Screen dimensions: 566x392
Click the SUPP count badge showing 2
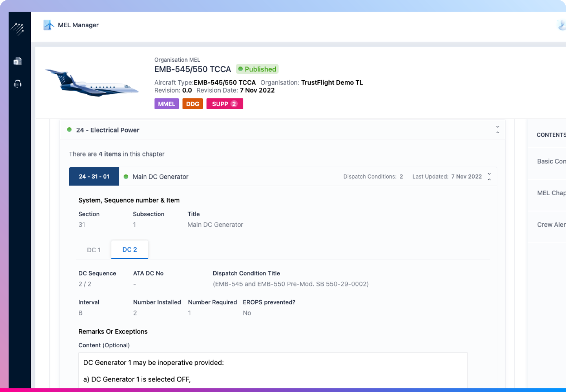pyautogui.click(x=234, y=104)
